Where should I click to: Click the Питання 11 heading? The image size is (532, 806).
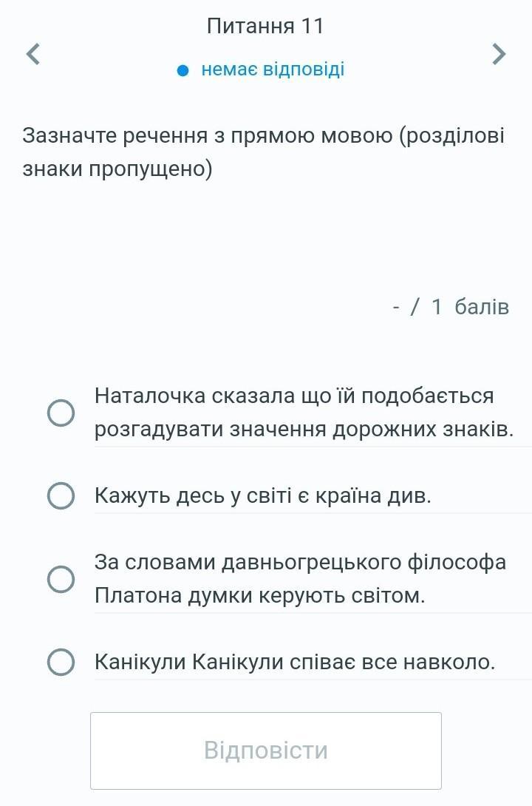(x=265, y=27)
